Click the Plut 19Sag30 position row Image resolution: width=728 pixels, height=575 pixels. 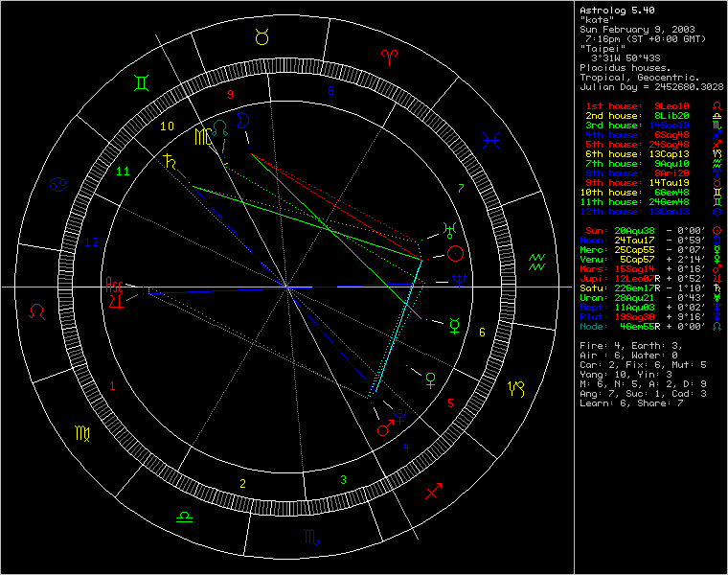click(x=652, y=317)
